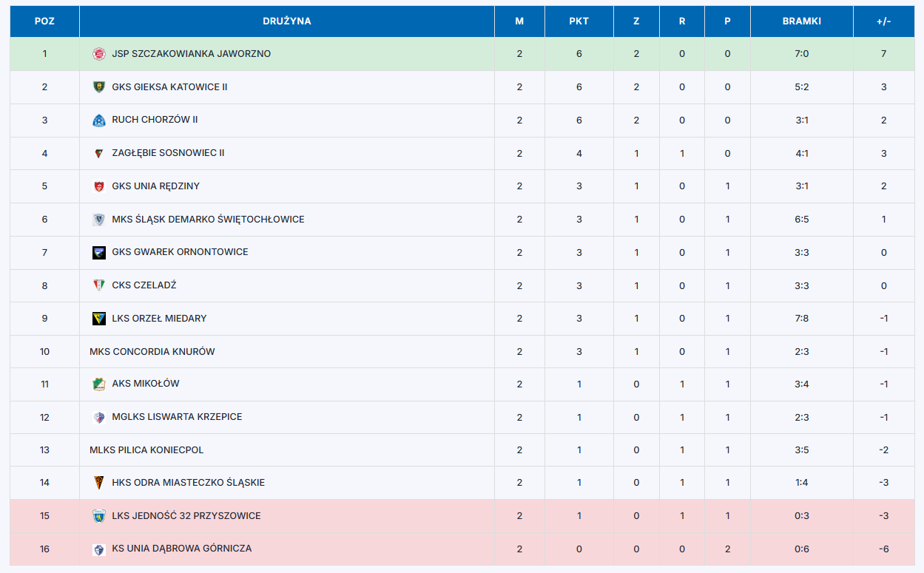Click the BRAMKI column header
Image resolution: width=924 pixels, height=573 pixels.
(x=802, y=21)
